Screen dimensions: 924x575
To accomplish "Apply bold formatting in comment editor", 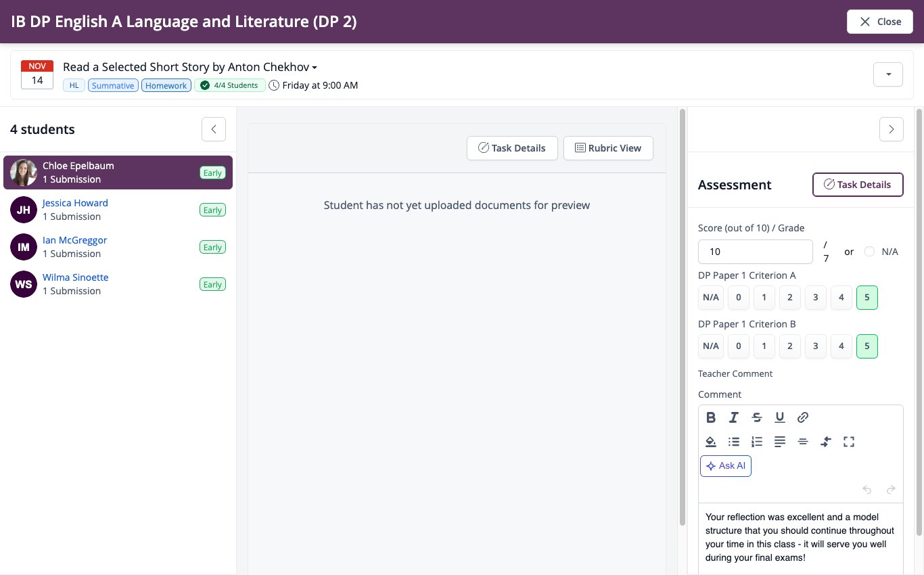I will coord(711,417).
